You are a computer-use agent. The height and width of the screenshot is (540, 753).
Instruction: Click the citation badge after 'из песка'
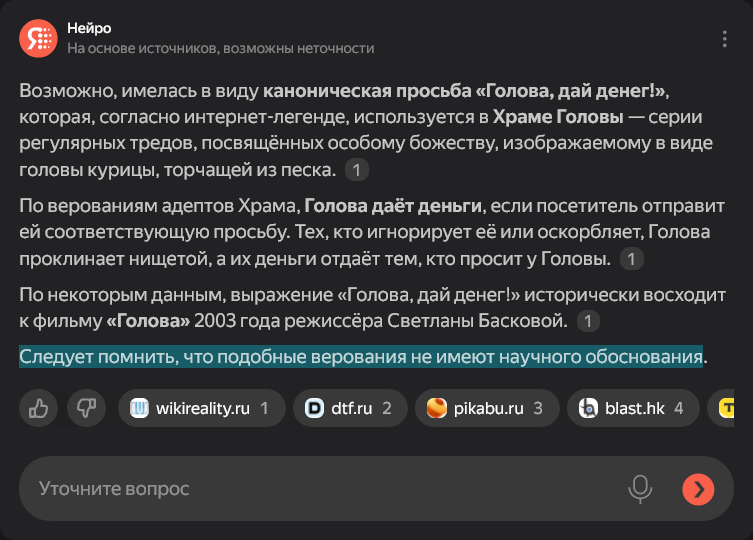tap(357, 170)
